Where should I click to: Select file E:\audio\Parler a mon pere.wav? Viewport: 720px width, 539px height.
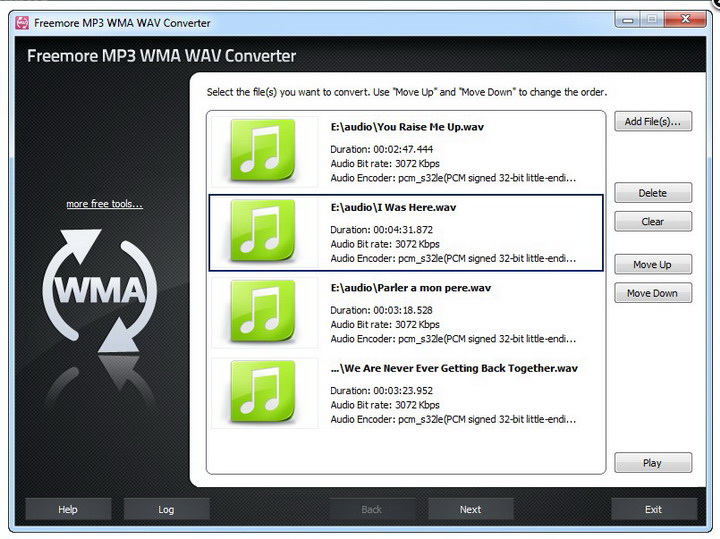click(406, 312)
